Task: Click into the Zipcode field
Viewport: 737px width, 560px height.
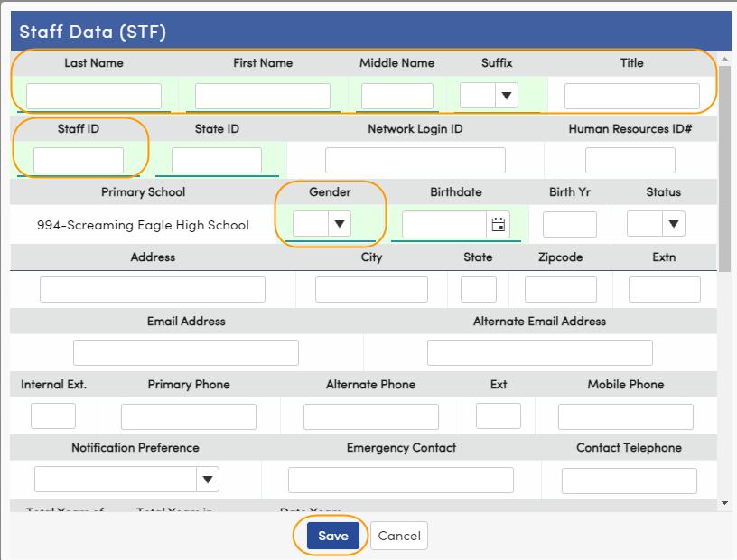Action: coord(561,289)
